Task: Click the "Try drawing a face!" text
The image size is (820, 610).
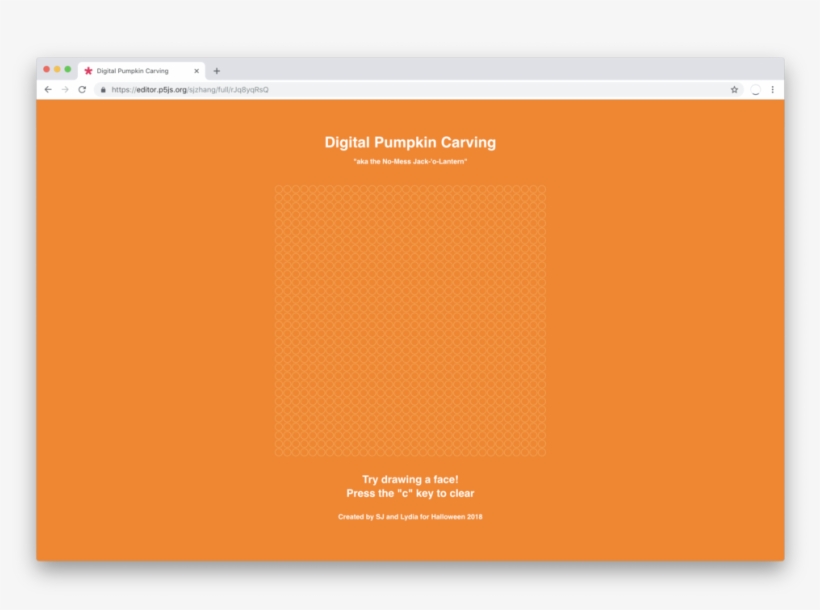Action: (x=410, y=479)
